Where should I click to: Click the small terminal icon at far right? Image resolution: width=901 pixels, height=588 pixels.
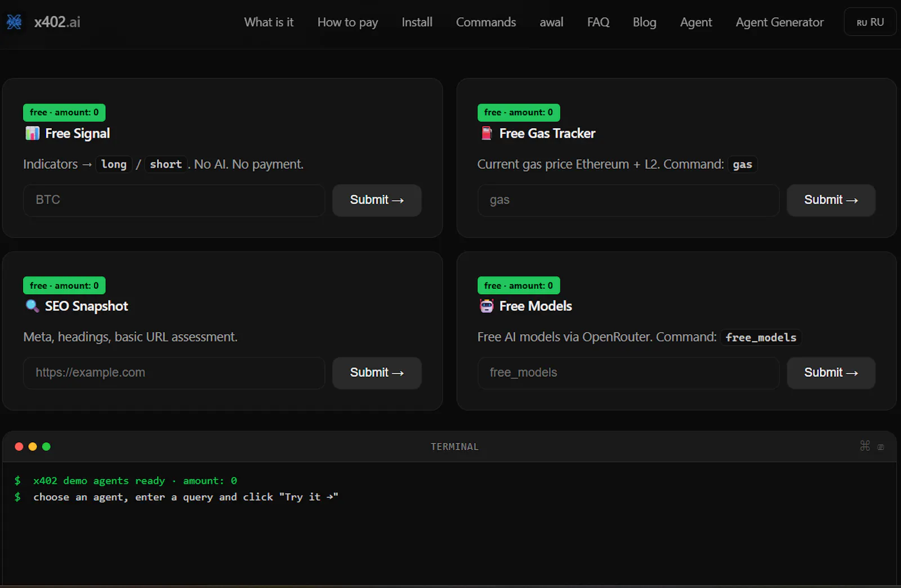pos(881,447)
